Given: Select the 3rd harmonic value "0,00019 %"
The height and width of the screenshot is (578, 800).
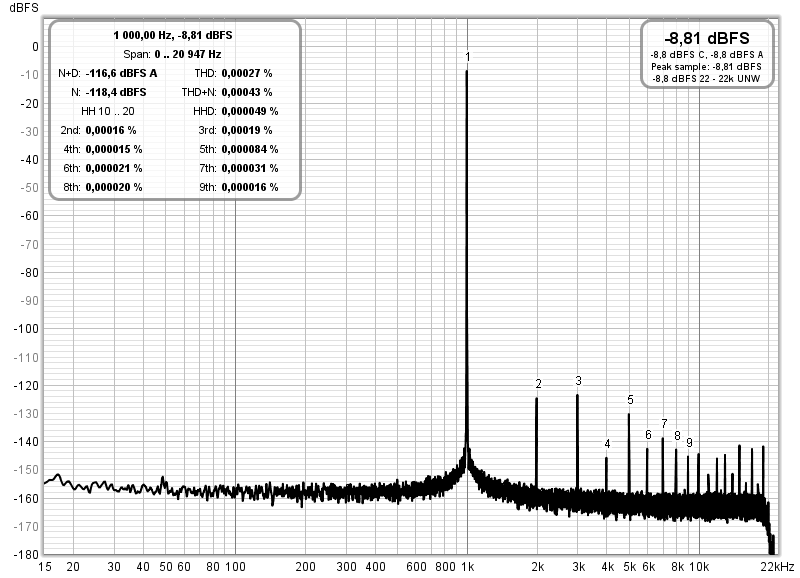Looking at the screenshot, I should point(247,130).
